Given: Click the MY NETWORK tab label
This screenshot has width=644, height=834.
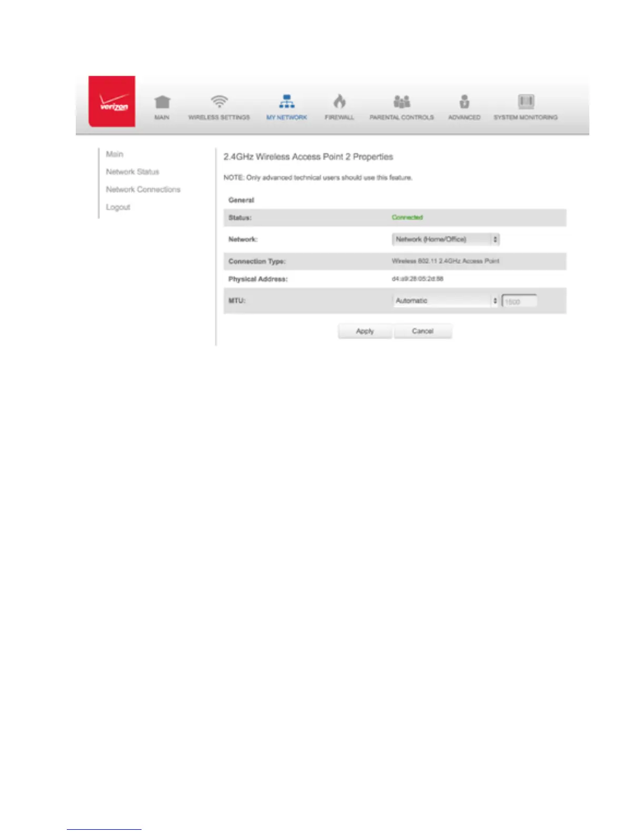Looking at the screenshot, I should point(286,117).
